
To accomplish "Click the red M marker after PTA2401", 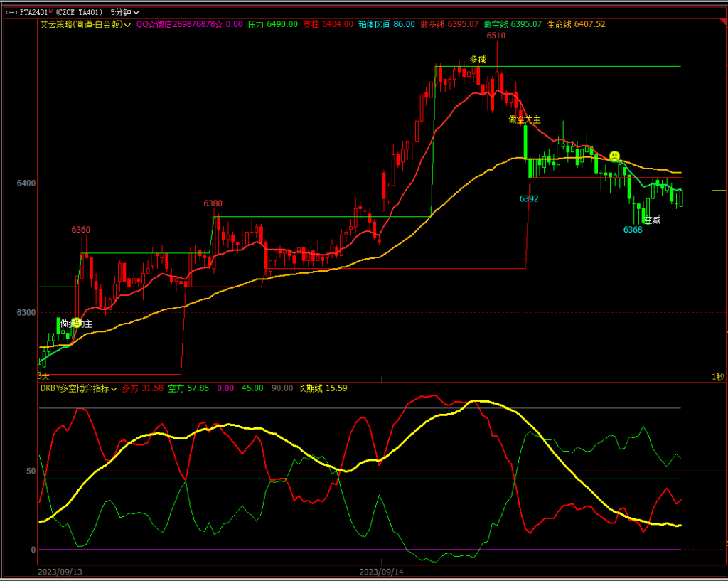I will pyautogui.click(x=51, y=11).
